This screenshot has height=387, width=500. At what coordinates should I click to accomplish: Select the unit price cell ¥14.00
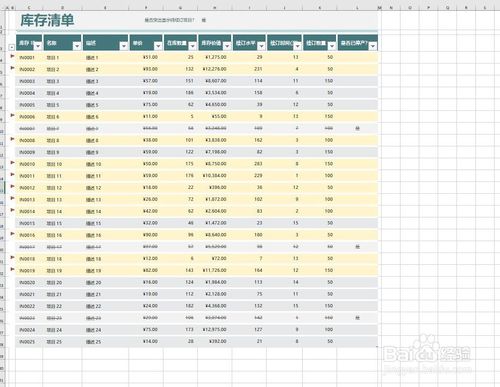(x=146, y=341)
